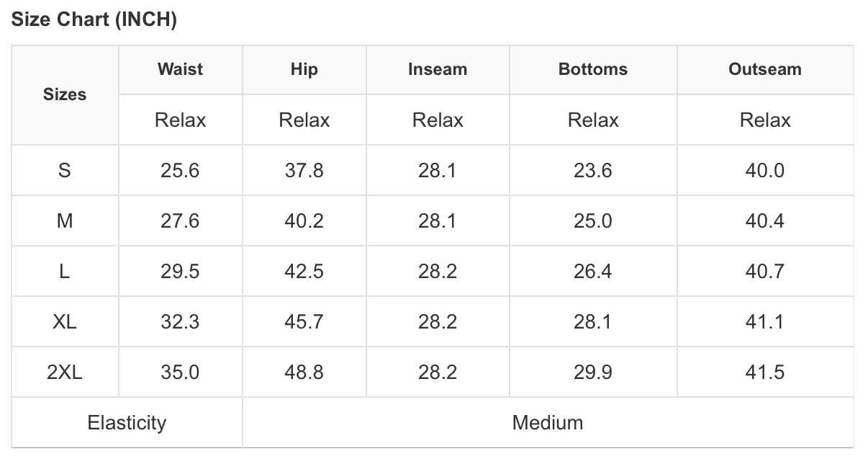The image size is (868, 464).
Task: Click the Elasticity label cell
Action: point(127,422)
